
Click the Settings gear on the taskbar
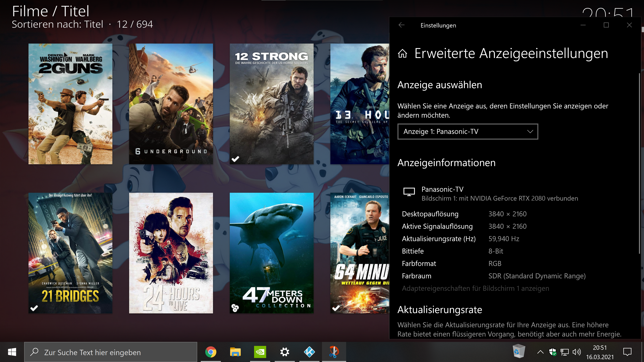click(284, 352)
